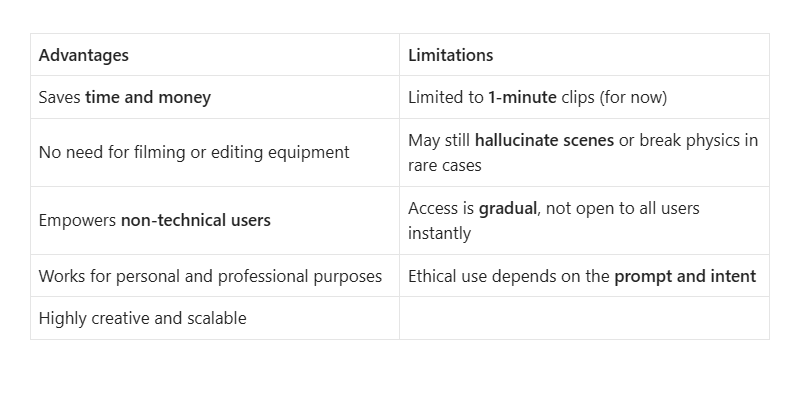Screen dimensions: 801x401
Task: Click the bold text 'hallucinate scenes'
Action: 544,140
